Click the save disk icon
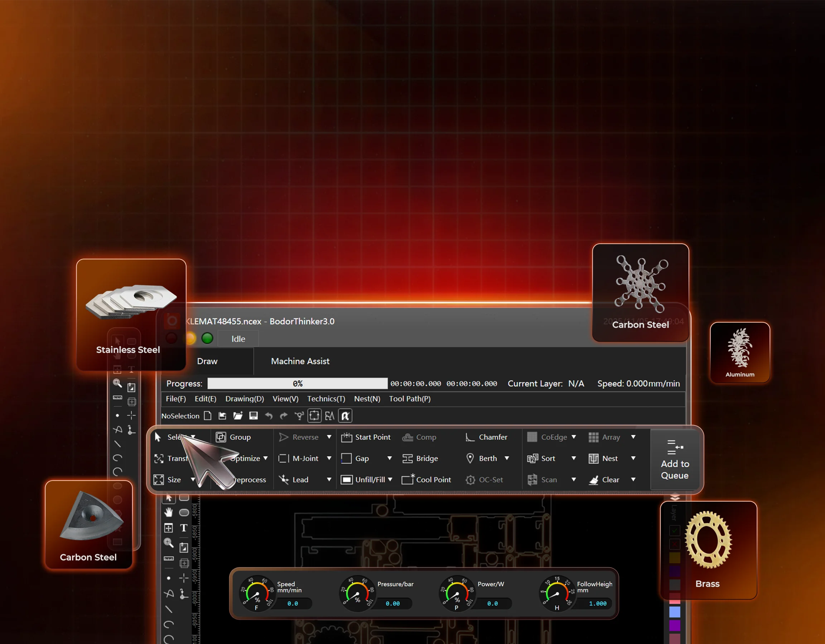 click(x=254, y=416)
